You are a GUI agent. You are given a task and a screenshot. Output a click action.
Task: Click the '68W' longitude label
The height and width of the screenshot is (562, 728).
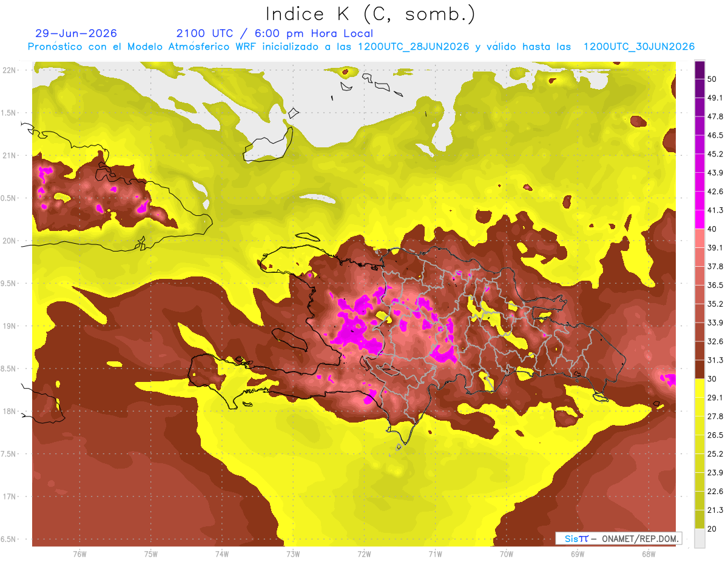(649, 554)
